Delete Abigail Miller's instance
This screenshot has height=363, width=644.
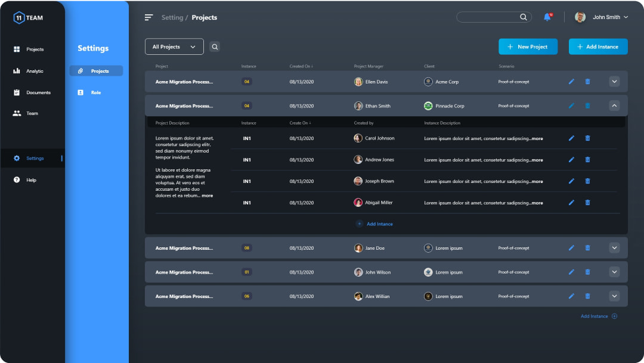point(587,203)
